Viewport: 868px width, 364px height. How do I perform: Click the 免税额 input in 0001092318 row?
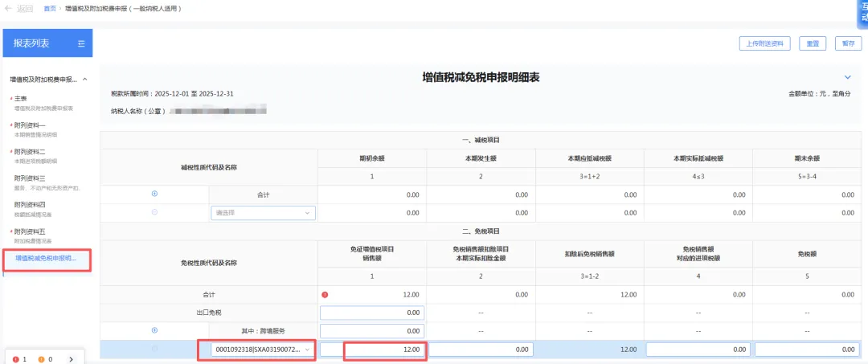click(807, 350)
